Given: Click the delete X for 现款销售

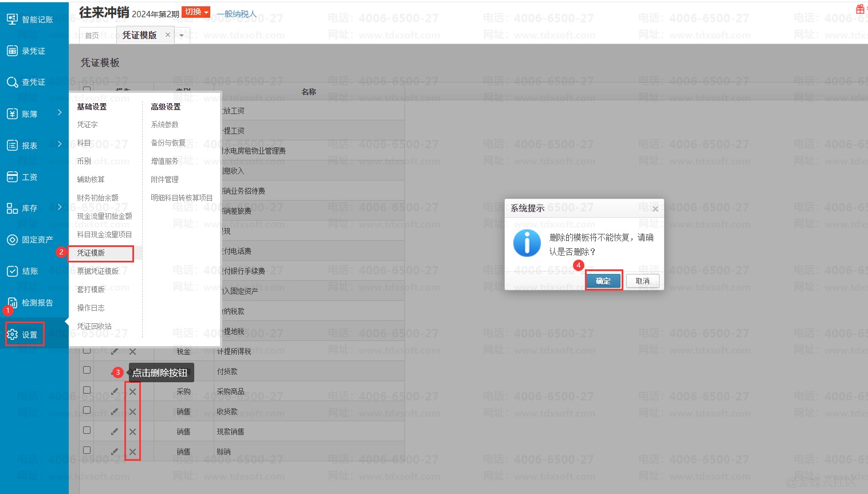Looking at the screenshot, I should point(132,432).
